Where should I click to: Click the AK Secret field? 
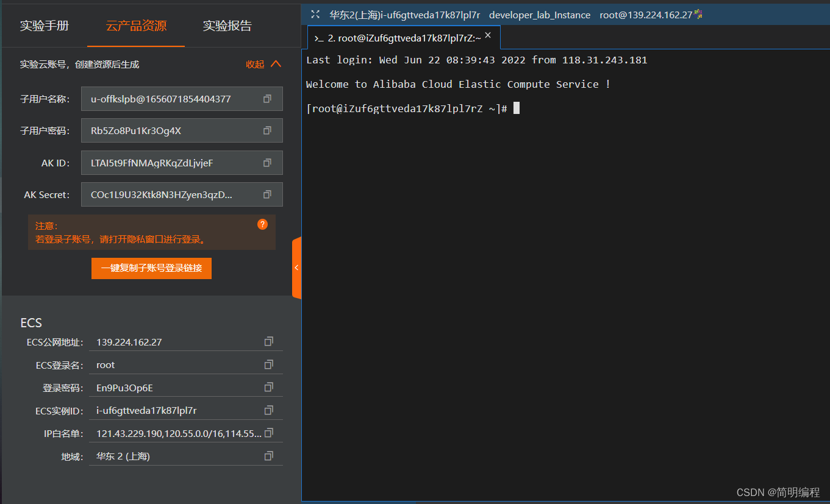click(x=182, y=194)
